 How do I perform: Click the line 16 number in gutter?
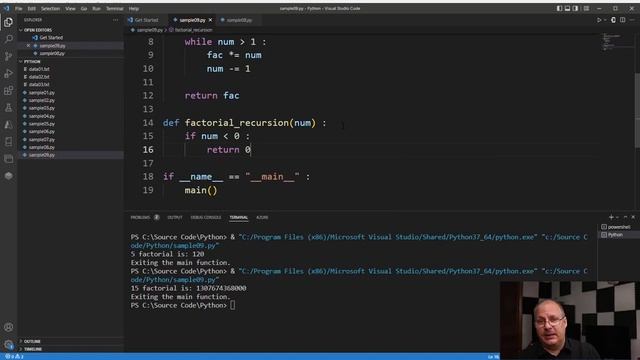148,150
